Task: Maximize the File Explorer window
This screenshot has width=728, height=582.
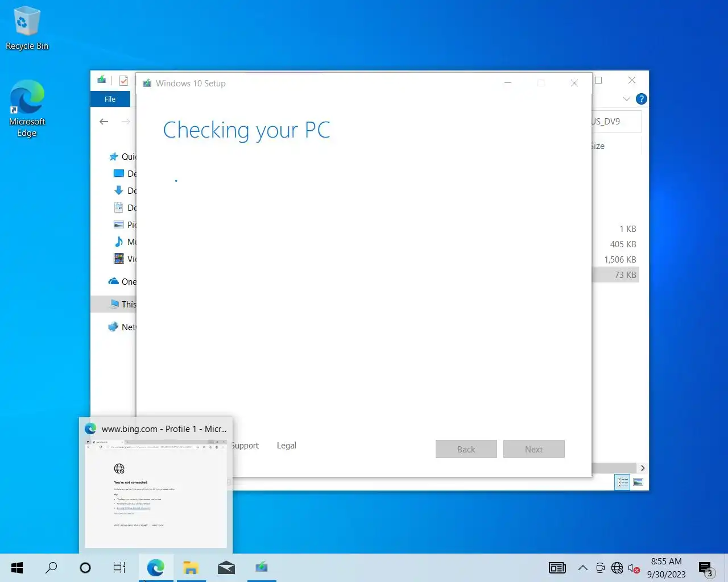Action: [598, 80]
